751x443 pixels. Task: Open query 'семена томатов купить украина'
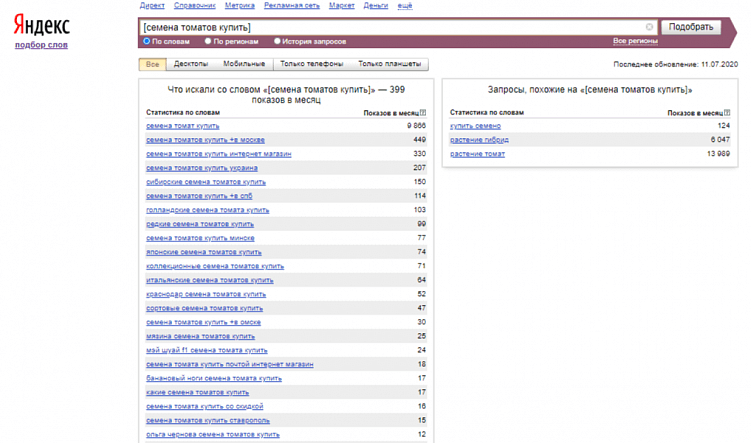coord(202,168)
